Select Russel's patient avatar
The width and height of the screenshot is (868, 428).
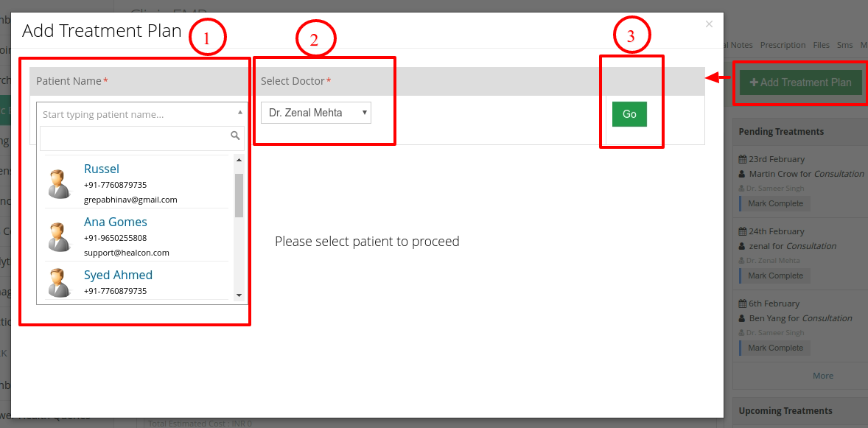[x=59, y=184]
